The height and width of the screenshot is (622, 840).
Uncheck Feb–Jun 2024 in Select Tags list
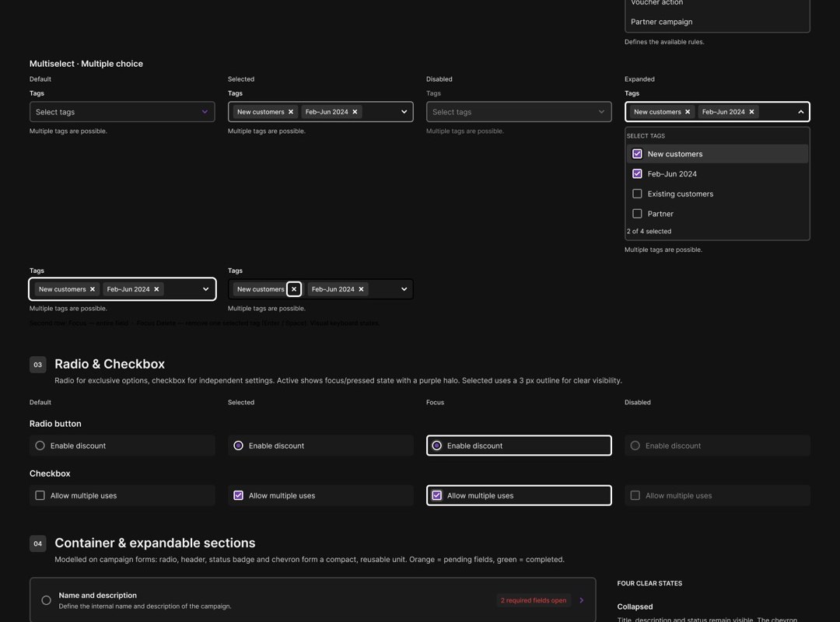(637, 173)
